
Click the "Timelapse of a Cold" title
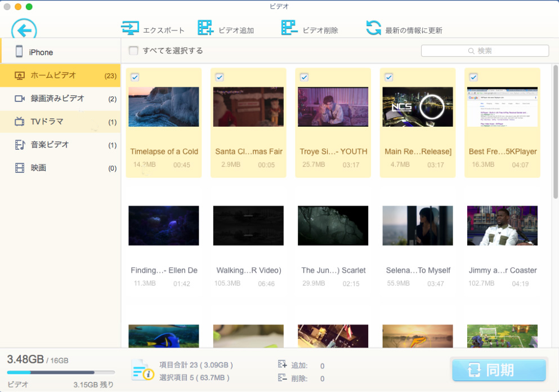164,152
